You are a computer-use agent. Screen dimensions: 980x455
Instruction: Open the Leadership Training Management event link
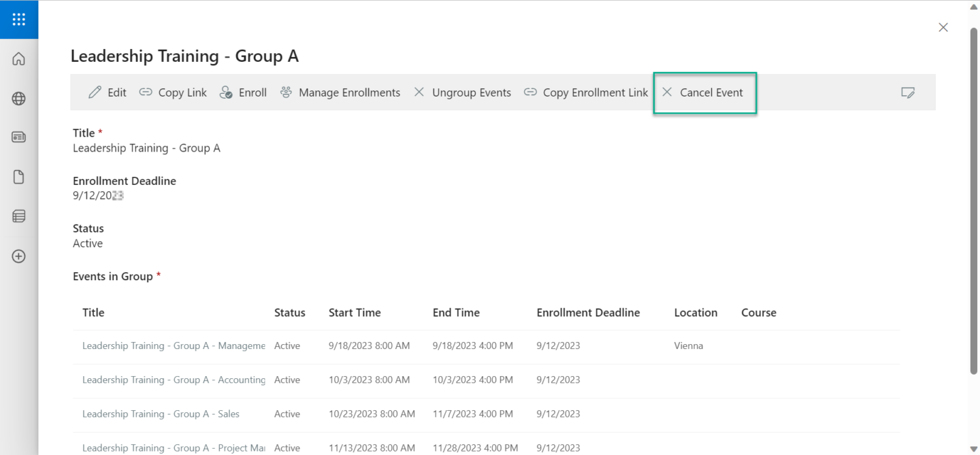click(x=174, y=346)
